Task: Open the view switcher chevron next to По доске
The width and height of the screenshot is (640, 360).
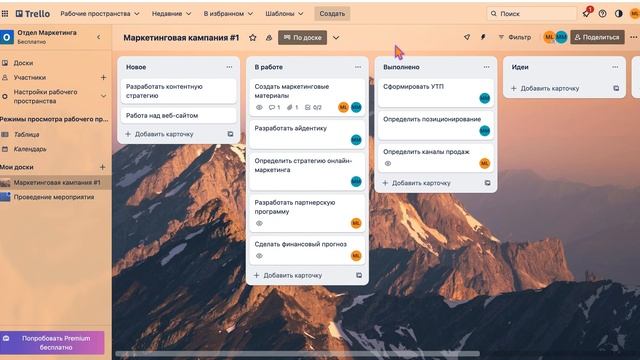Action: pos(336,38)
